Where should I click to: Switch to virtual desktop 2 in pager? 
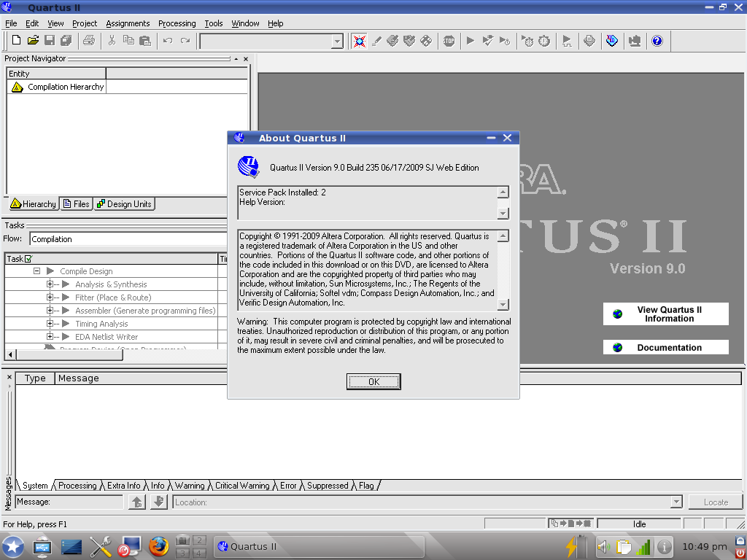pyautogui.click(x=200, y=540)
